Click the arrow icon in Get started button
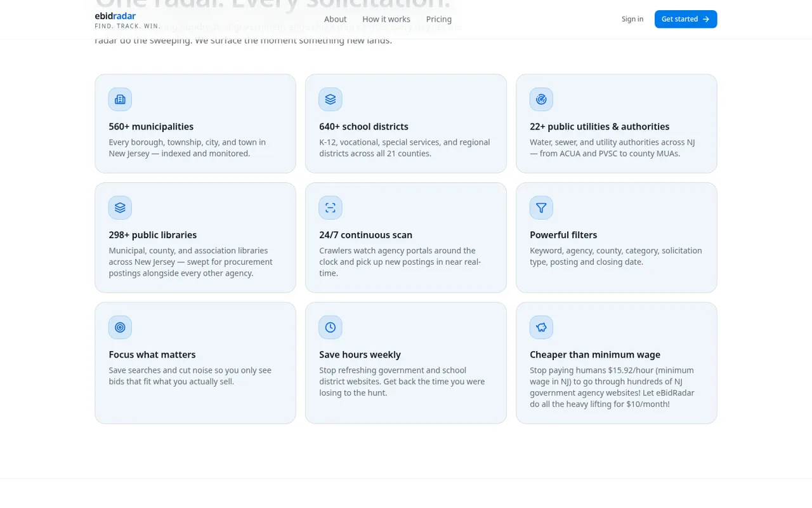This screenshot has width=812, height=508. tap(706, 19)
